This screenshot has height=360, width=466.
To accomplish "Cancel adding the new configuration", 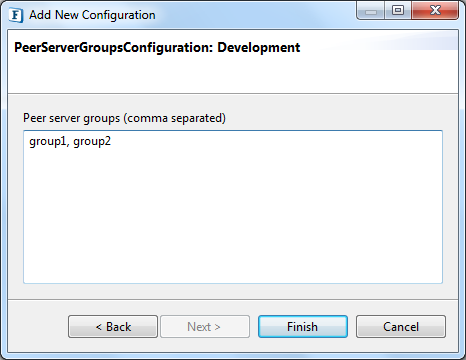I will (x=401, y=327).
